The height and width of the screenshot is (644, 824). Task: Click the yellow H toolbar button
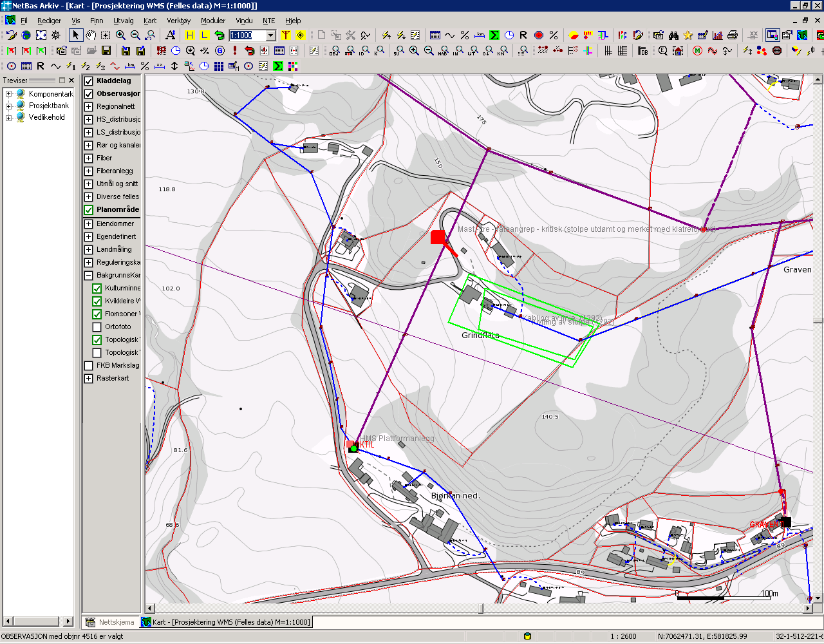click(190, 35)
